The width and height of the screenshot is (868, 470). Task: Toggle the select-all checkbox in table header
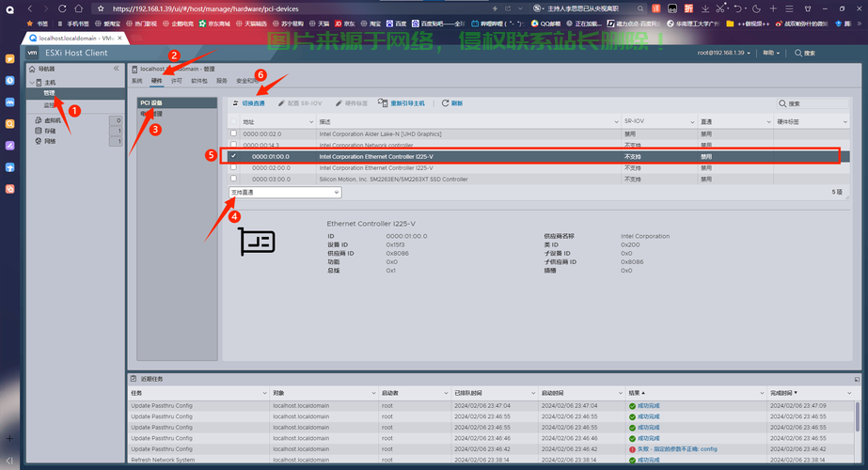coord(233,121)
